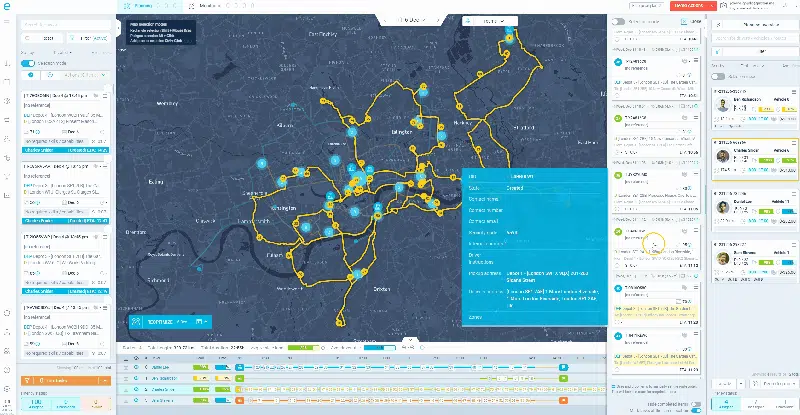
Task: Select first bottom tab in drivers panel
Action: click(726, 404)
